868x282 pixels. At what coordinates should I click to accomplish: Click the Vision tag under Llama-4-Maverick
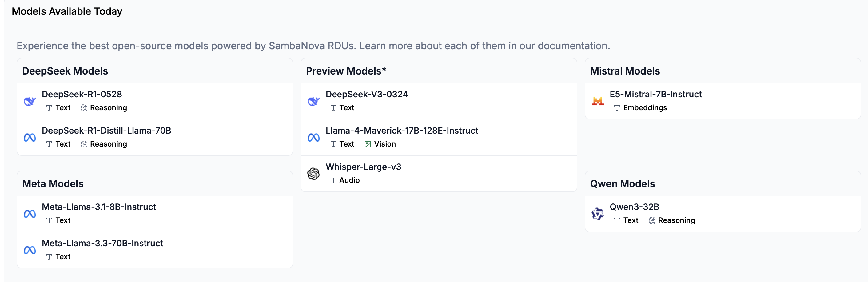[384, 144]
